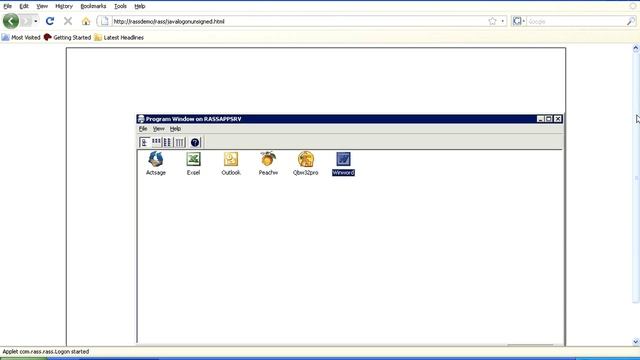This screenshot has height=360, width=640.
Task: Open the browser View menu
Action: pyautogui.click(x=42, y=6)
